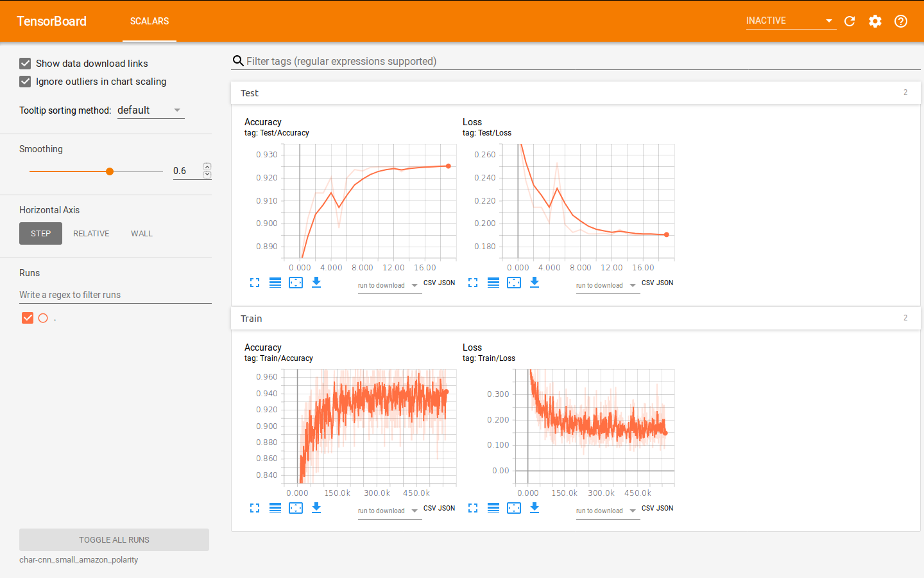Fit domain to data on Train Accuracy chart
This screenshot has height=578, width=924.
coord(296,508)
